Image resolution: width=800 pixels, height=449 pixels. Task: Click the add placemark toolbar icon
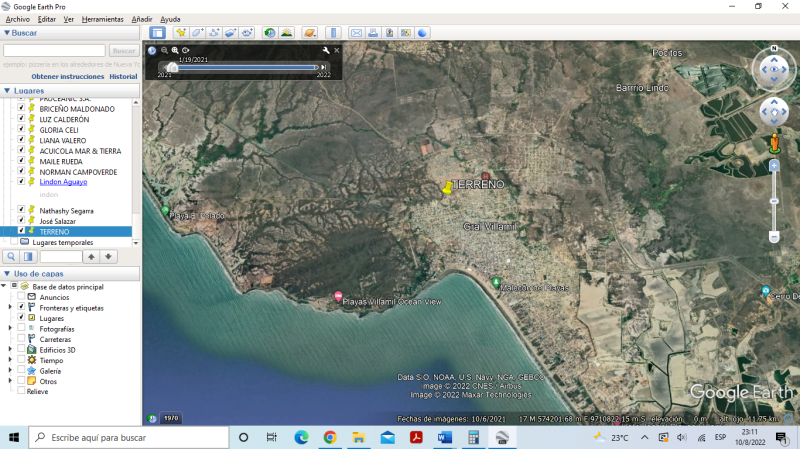(180, 33)
